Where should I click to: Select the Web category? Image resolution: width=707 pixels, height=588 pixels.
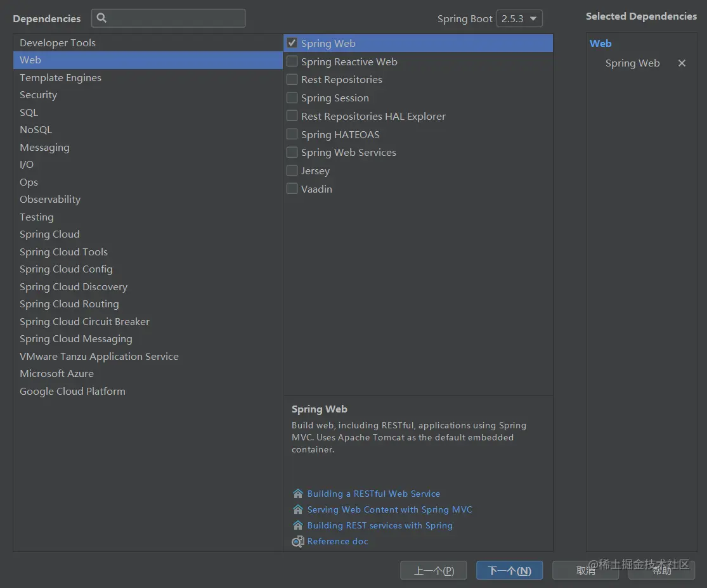(x=148, y=60)
